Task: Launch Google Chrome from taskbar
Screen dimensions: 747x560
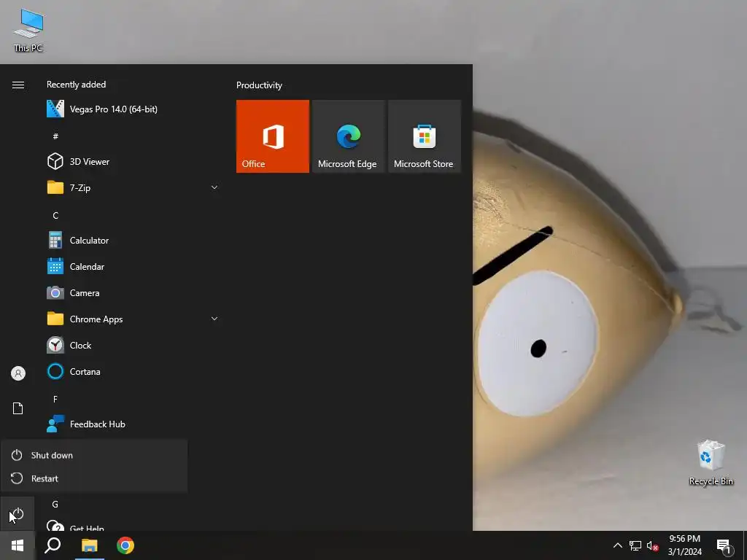Action: [125, 545]
